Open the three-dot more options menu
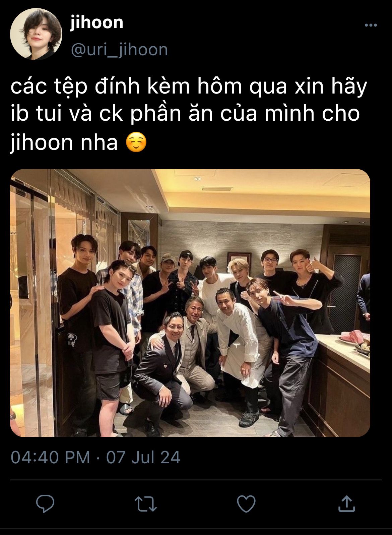This screenshot has height=535, width=392. (371, 25)
